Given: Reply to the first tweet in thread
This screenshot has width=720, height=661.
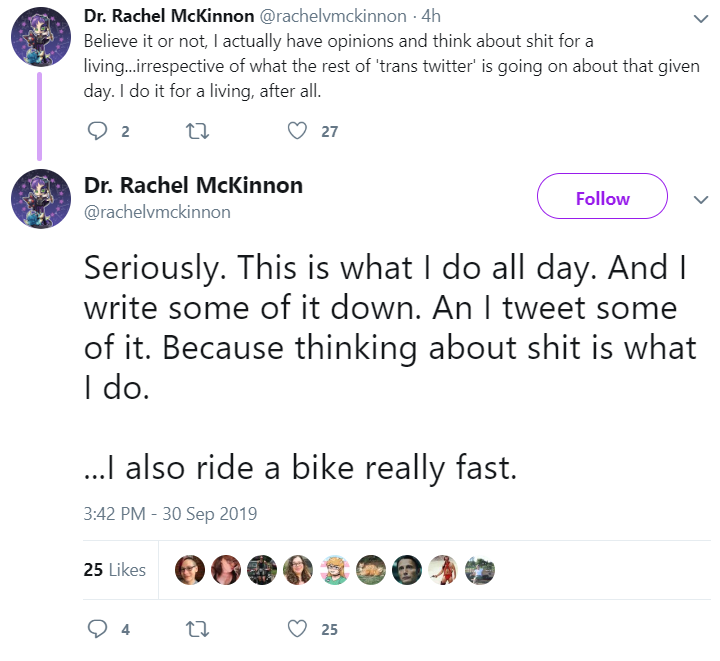Looking at the screenshot, I should click(x=97, y=131).
